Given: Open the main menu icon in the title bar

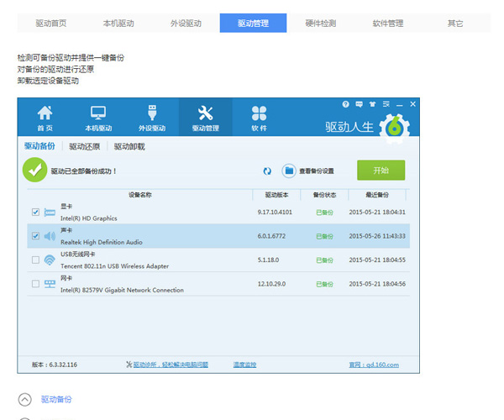Looking at the screenshot, I should click(386, 104).
